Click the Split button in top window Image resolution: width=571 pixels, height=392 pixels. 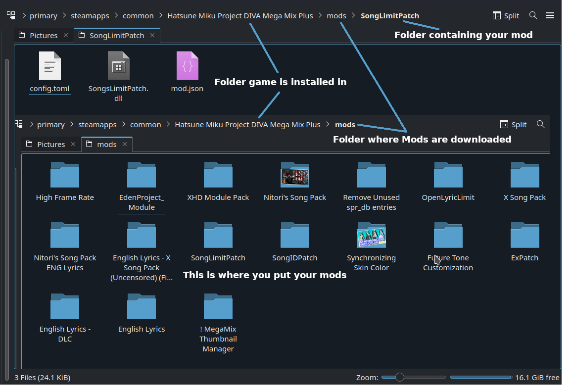coord(506,16)
